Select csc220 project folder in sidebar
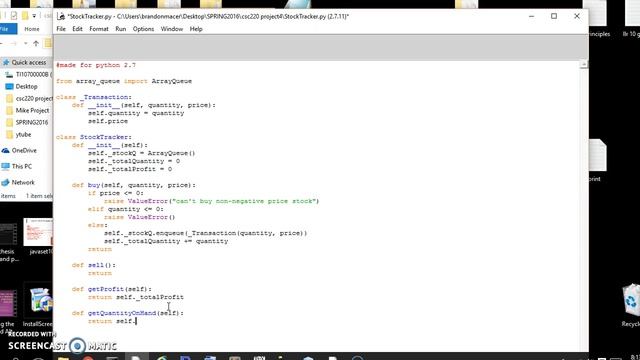Image resolution: width=640 pixels, height=360 pixels. [x=34, y=98]
